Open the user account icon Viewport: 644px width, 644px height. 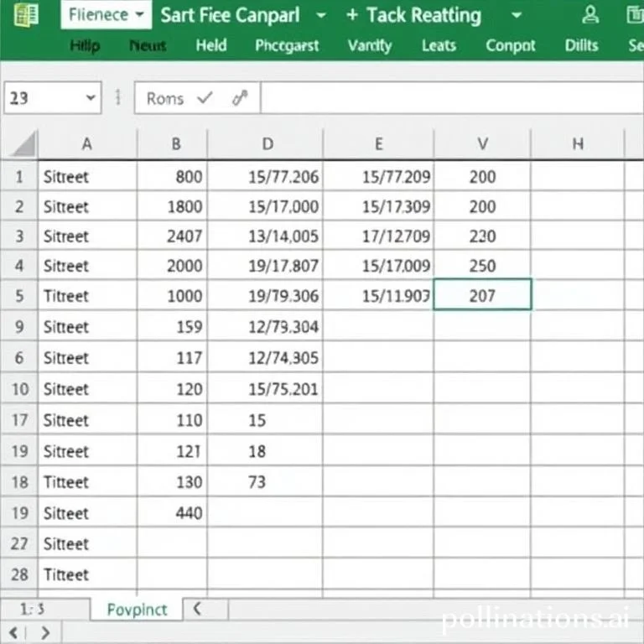(x=590, y=15)
